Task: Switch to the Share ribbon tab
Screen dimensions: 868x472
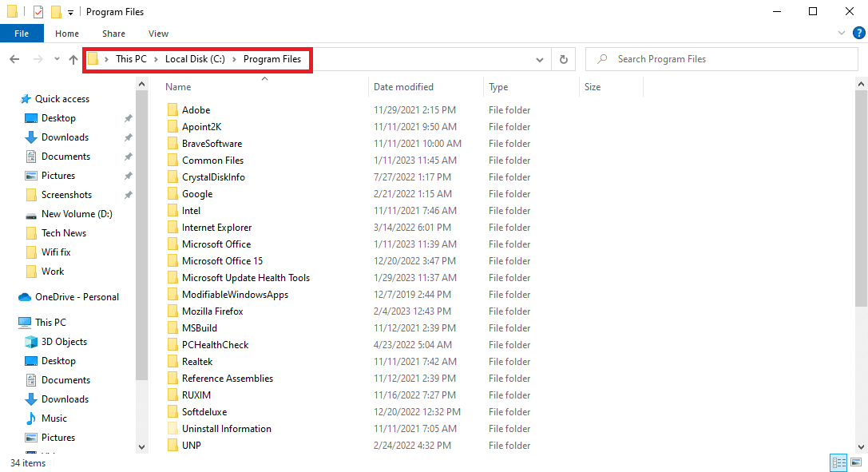Action: (113, 34)
